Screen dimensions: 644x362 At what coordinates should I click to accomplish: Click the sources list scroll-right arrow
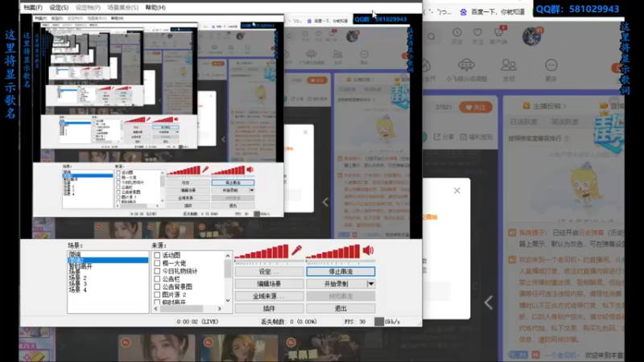pos(219,309)
